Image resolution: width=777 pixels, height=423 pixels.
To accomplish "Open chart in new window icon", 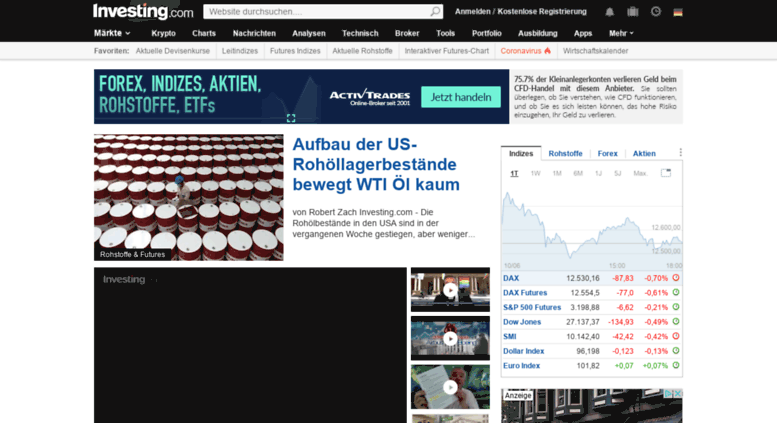I will tap(666, 173).
